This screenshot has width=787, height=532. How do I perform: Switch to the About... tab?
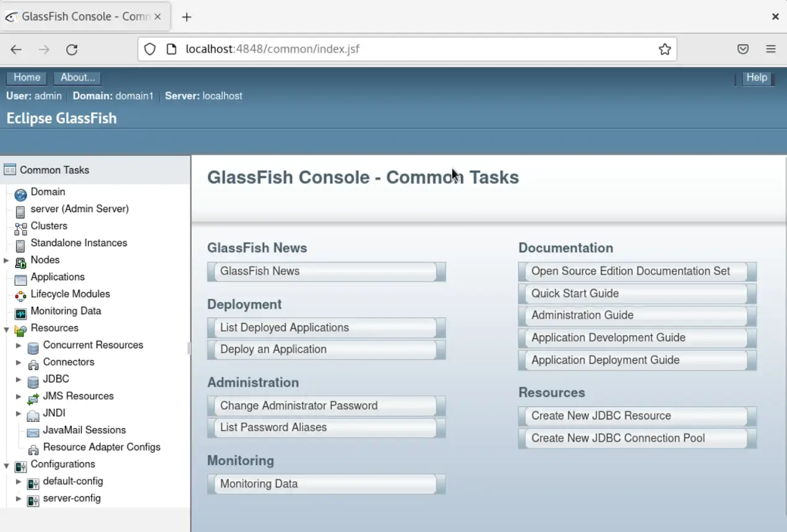coord(77,77)
